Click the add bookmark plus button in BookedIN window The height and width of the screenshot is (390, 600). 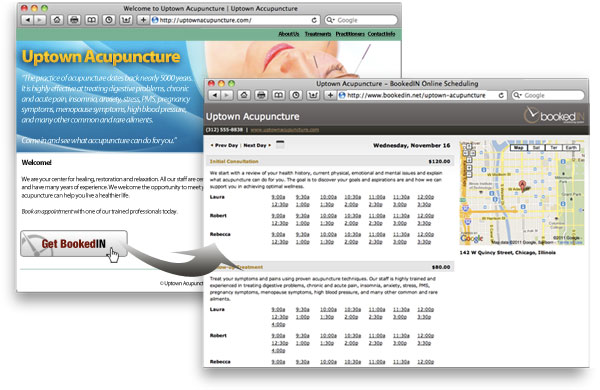[x=330, y=95]
